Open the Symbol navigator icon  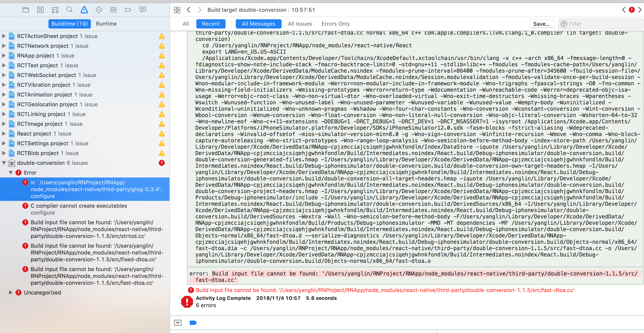tap(55, 10)
